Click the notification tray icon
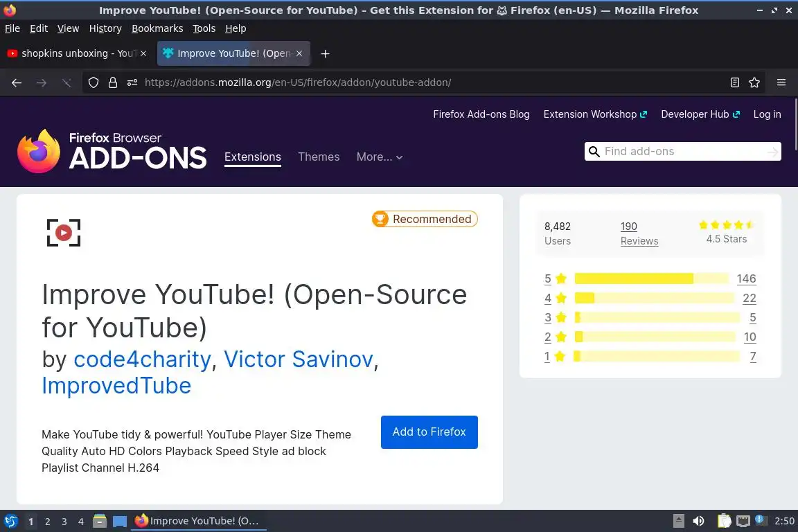 point(760,520)
